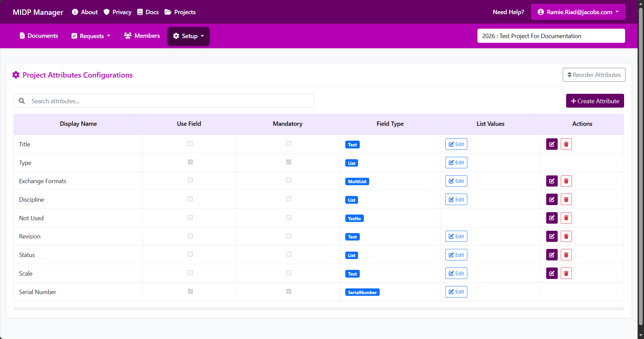This screenshot has width=644, height=339.
Task: Edit list values for Serial Number
Action: (x=456, y=292)
